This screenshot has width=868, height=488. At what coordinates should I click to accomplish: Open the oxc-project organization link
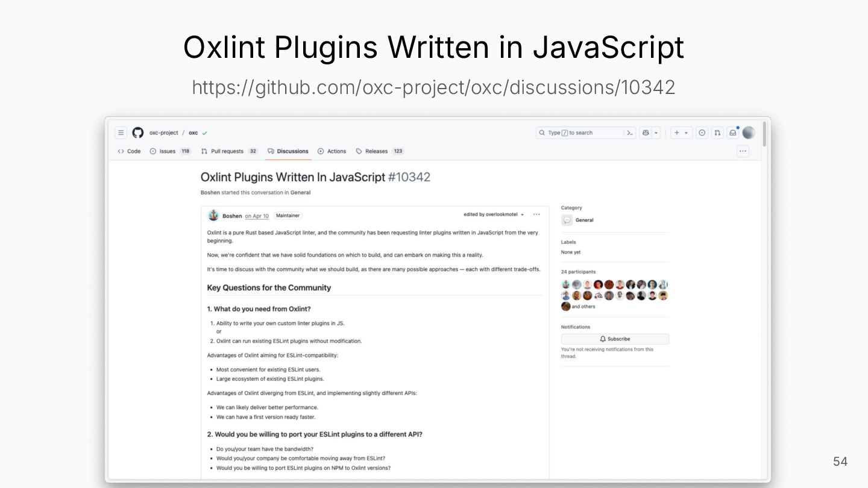[164, 133]
